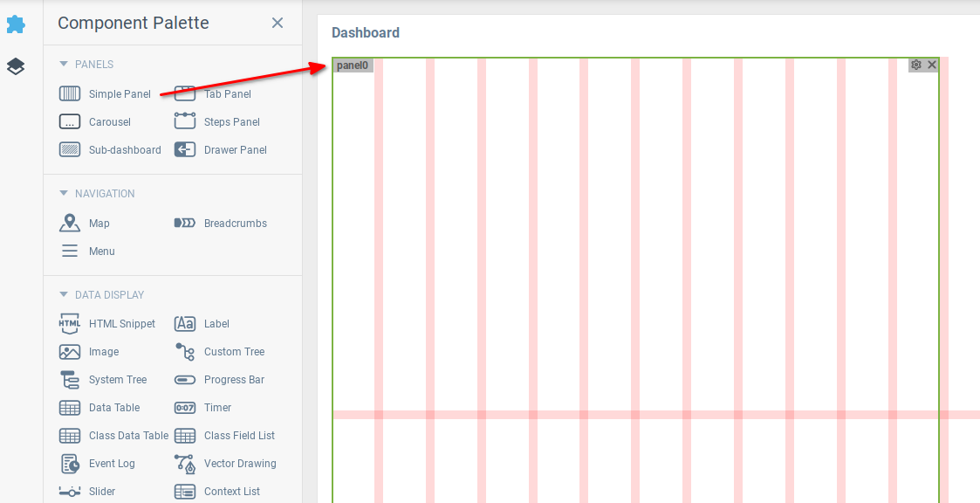Open the puzzle-piece components sidebar tab
Image resolution: width=980 pixels, height=503 pixels.
[x=16, y=24]
